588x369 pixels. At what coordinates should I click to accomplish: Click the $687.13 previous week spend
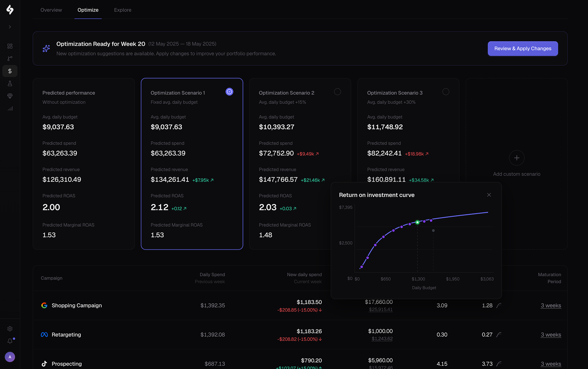215,364
